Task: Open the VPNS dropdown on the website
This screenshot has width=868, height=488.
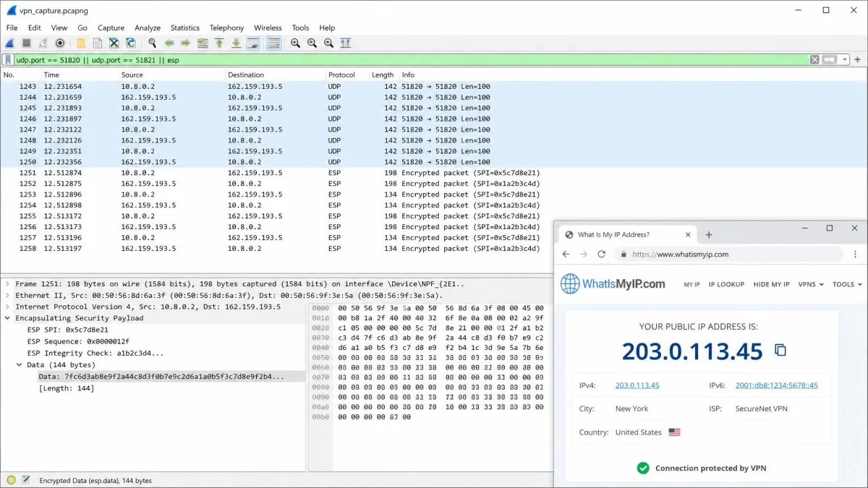Action: tap(811, 284)
